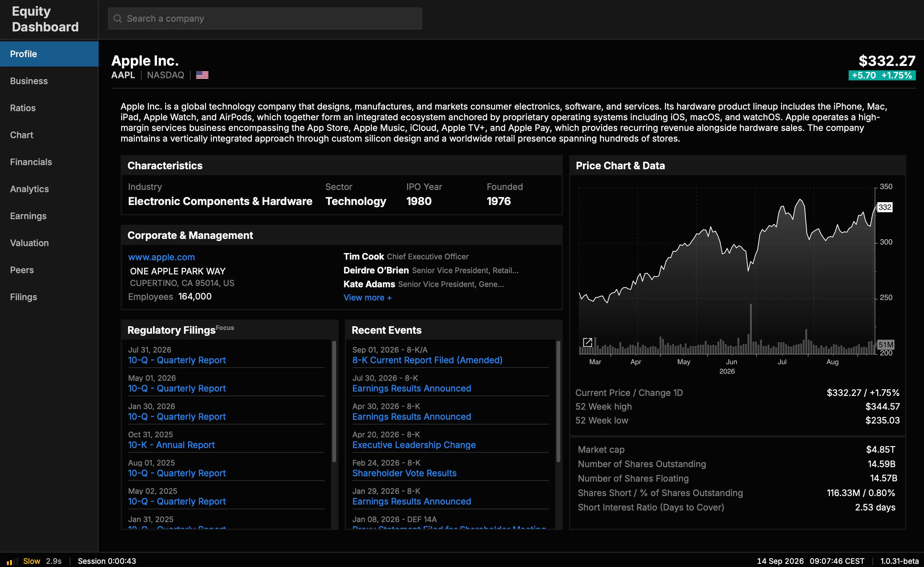Viewport: 924px width, 567px height.
Task: Open the Jan 29, 2026 Earnings Results Announced
Action: click(x=411, y=501)
